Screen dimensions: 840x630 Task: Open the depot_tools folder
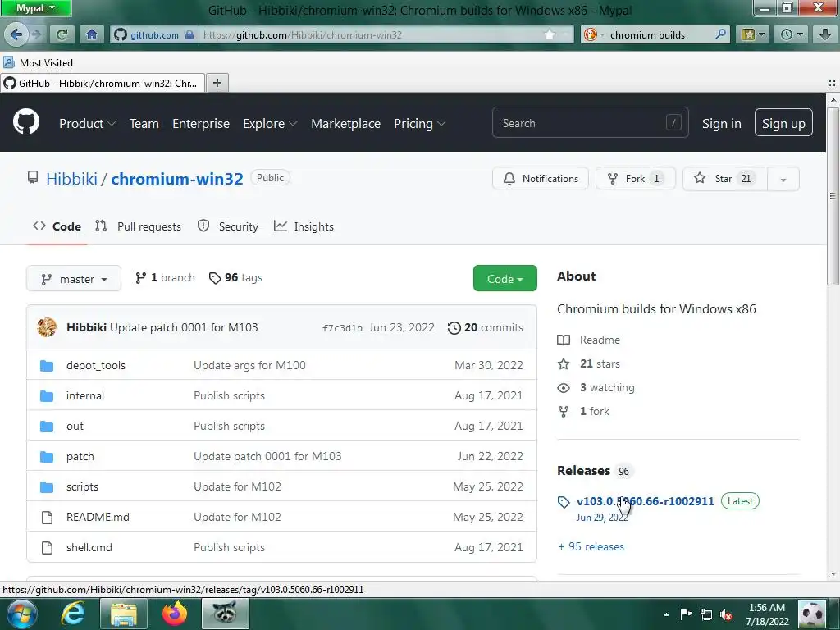pyautogui.click(x=96, y=365)
